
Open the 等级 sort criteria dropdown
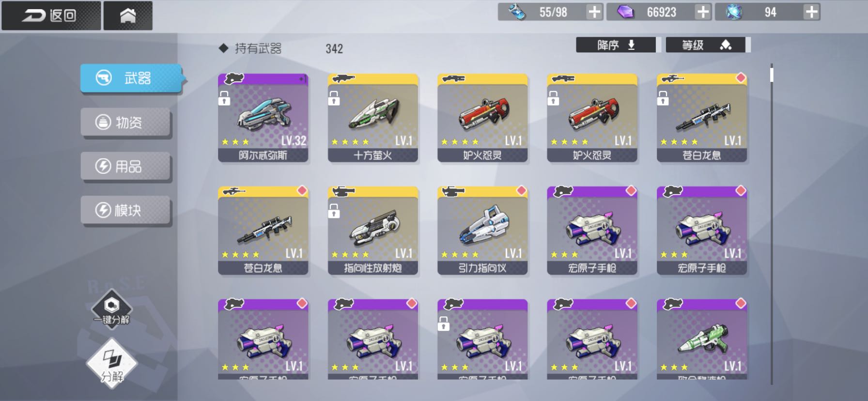coord(707,45)
